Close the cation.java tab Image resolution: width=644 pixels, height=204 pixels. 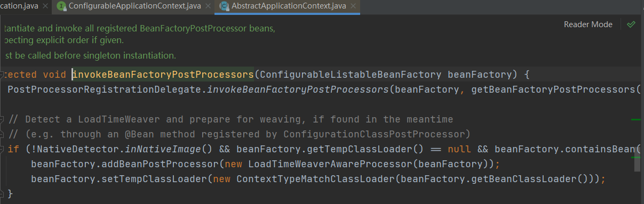(44, 7)
